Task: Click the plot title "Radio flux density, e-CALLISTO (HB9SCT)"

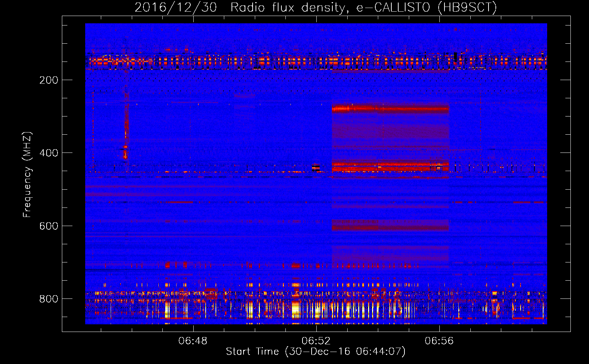Action: point(364,8)
